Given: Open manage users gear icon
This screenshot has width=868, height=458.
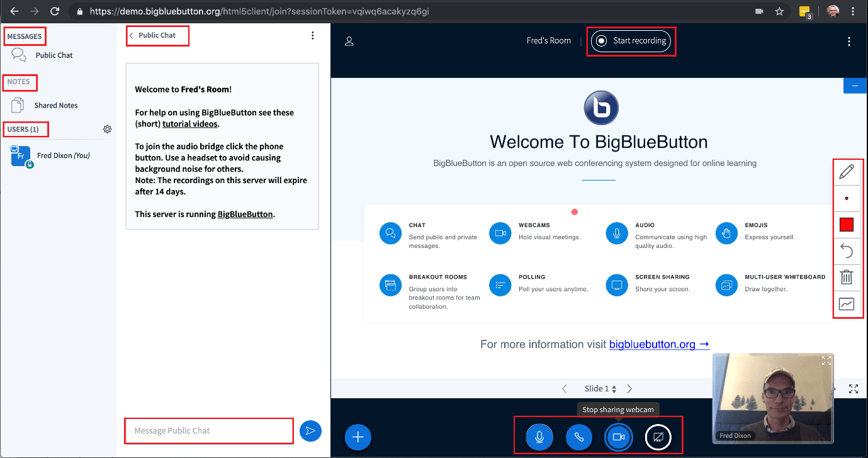Looking at the screenshot, I should pos(108,129).
